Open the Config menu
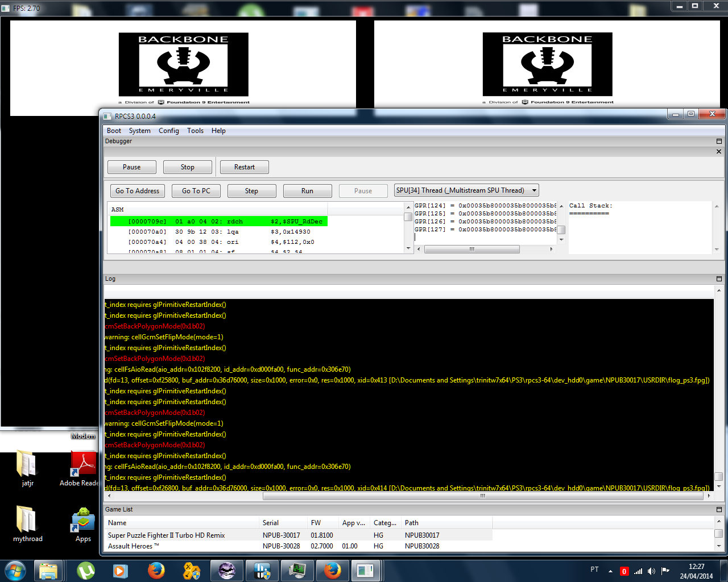The image size is (728, 582). pyautogui.click(x=168, y=131)
